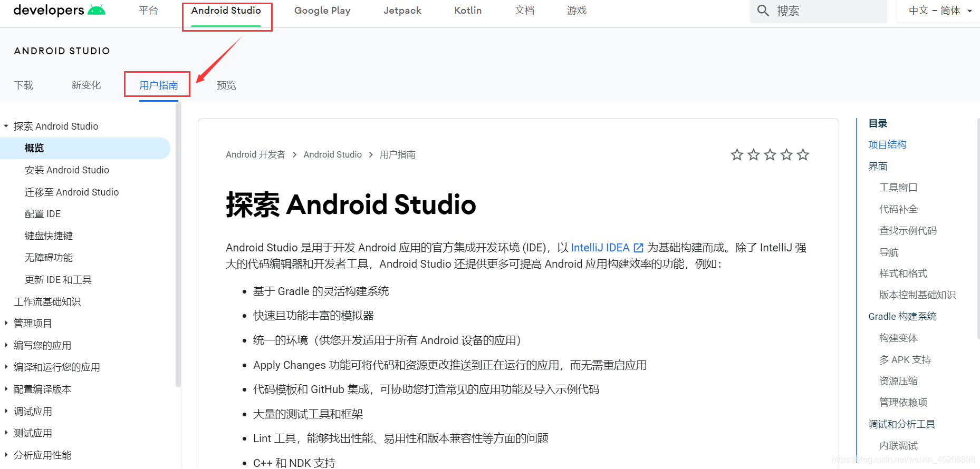Expand the 调试应用 section

click(6, 411)
